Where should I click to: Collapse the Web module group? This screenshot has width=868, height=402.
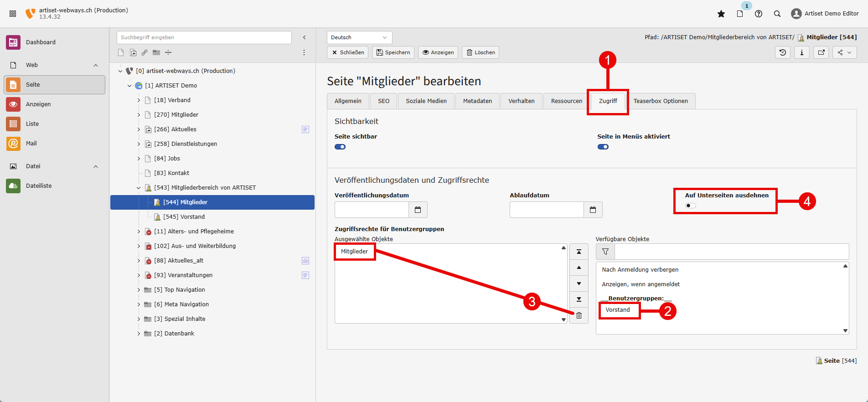point(96,65)
